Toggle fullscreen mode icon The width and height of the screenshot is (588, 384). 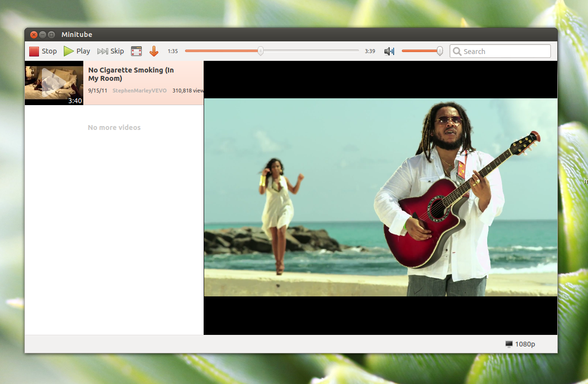[x=136, y=51]
